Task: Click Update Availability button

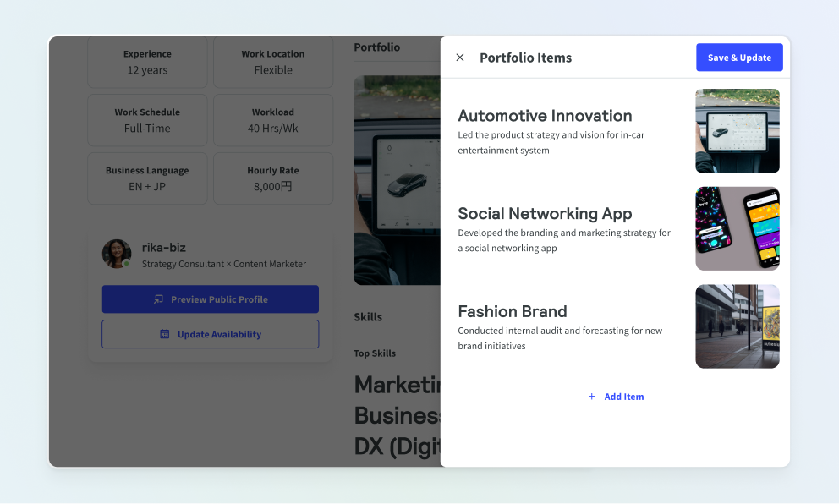Action: tap(211, 334)
